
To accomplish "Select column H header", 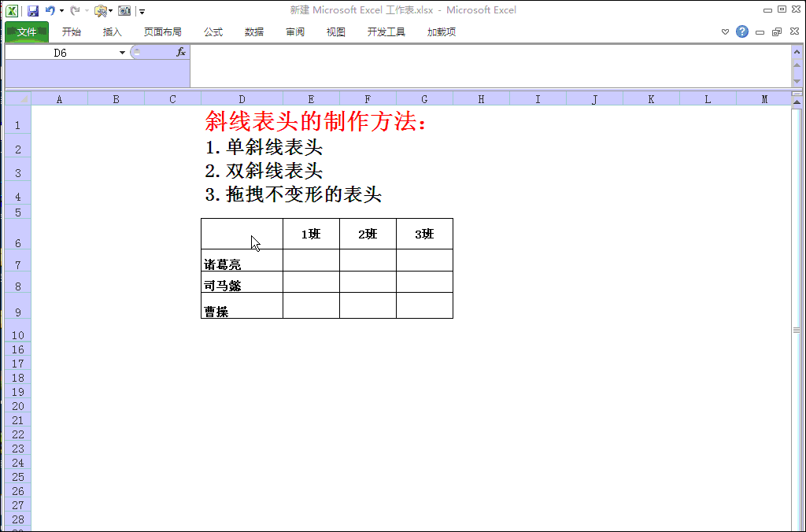I will coord(481,98).
